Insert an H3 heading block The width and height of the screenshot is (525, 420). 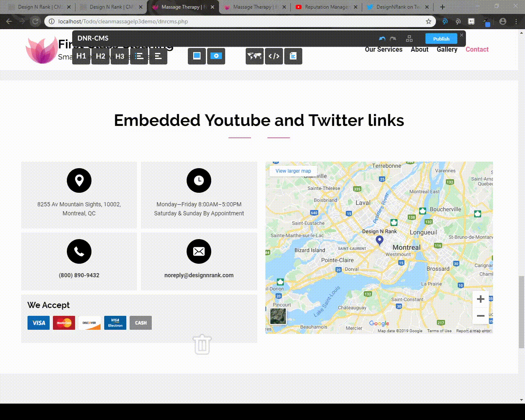[120, 56]
